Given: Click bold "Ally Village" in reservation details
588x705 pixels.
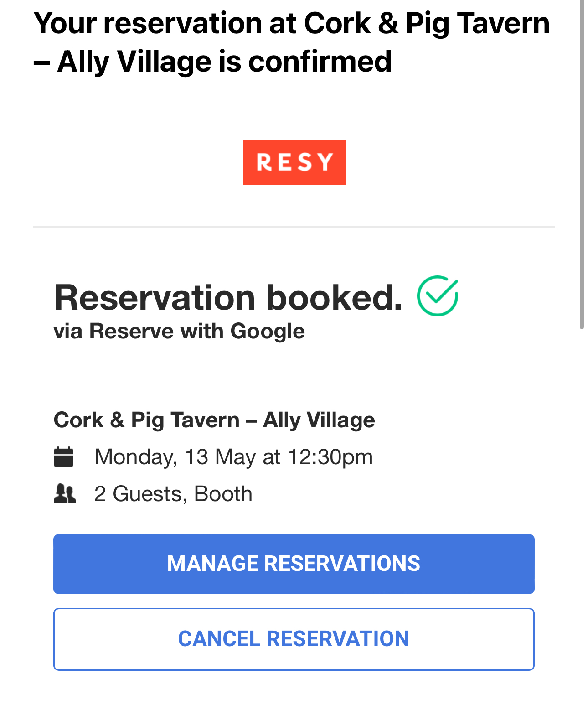Looking at the screenshot, I should coord(319,420).
